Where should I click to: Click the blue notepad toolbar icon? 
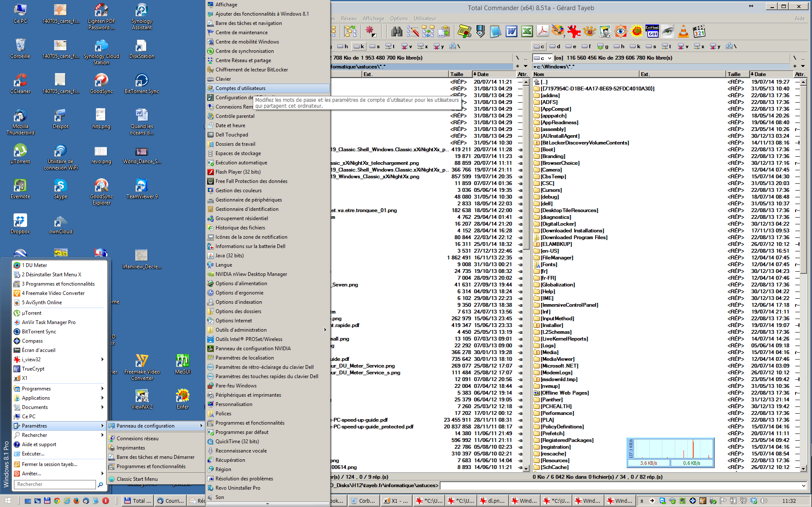(x=495, y=31)
